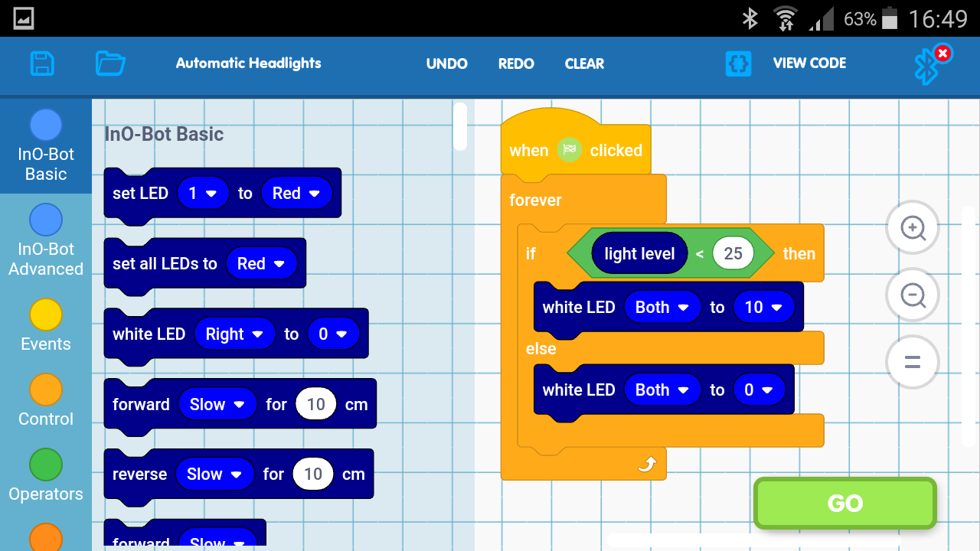Select the InO-Bot Advanced category
980x551 pixels.
46,240
